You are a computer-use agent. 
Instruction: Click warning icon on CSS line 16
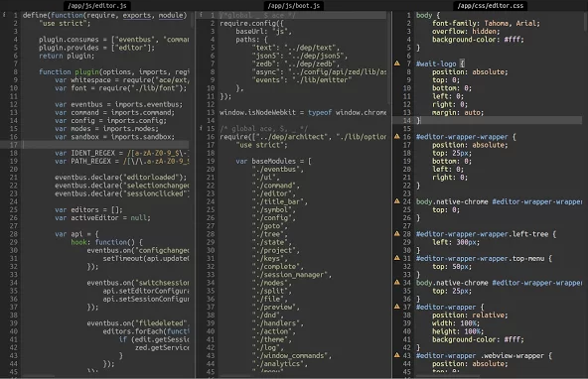click(x=396, y=136)
